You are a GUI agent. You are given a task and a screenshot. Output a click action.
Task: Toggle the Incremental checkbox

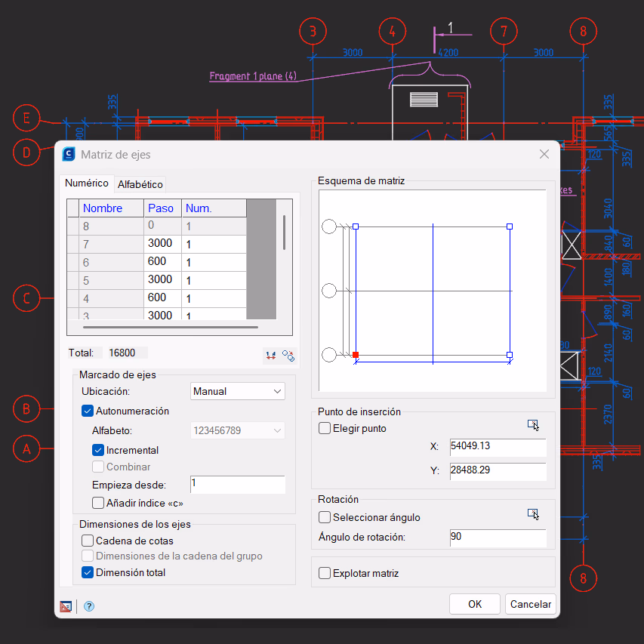97,450
